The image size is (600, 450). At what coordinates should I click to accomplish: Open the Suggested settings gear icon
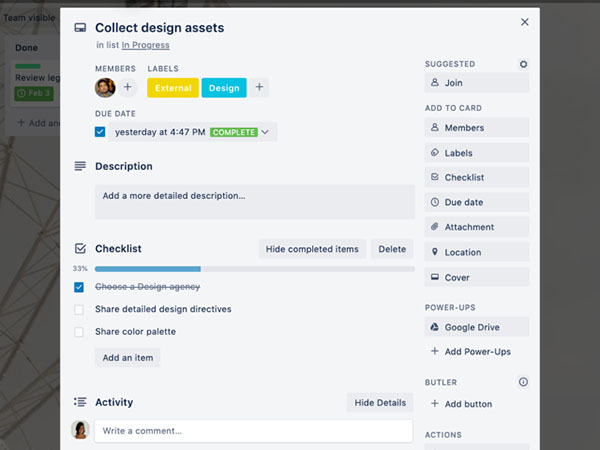pos(523,64)
